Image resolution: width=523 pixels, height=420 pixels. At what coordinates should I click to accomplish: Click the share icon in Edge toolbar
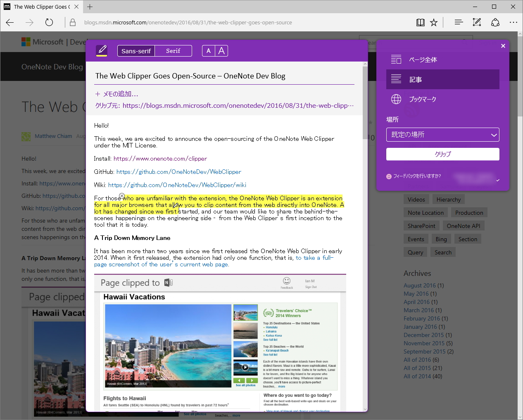495,22
